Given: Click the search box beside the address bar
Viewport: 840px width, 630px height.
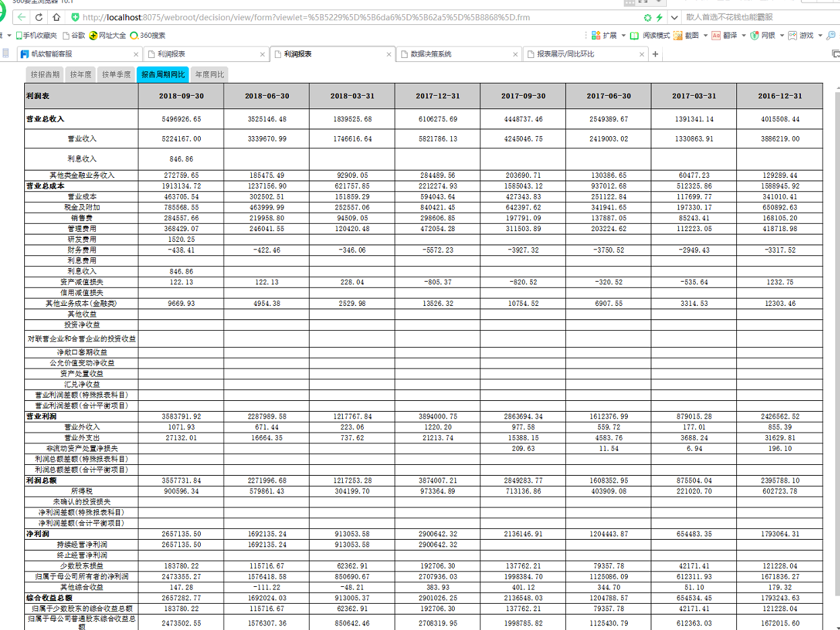Looking at the screenshot, I should [760, 17].
